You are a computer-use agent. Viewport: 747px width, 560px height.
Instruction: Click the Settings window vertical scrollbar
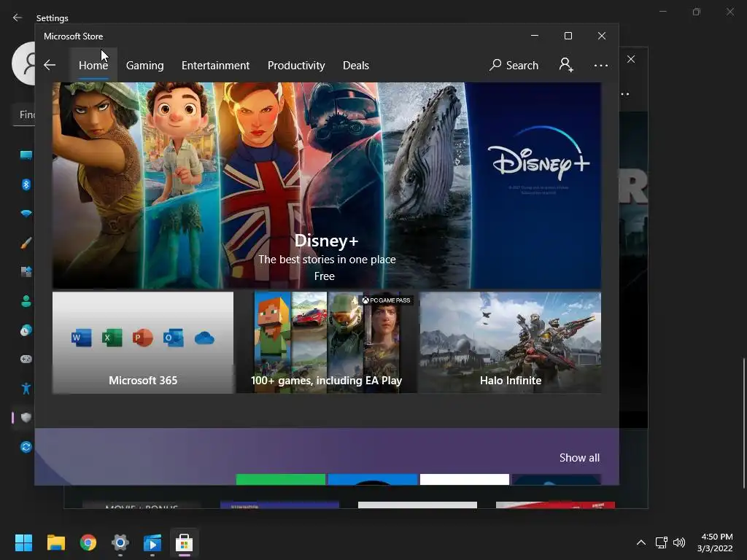743,424
